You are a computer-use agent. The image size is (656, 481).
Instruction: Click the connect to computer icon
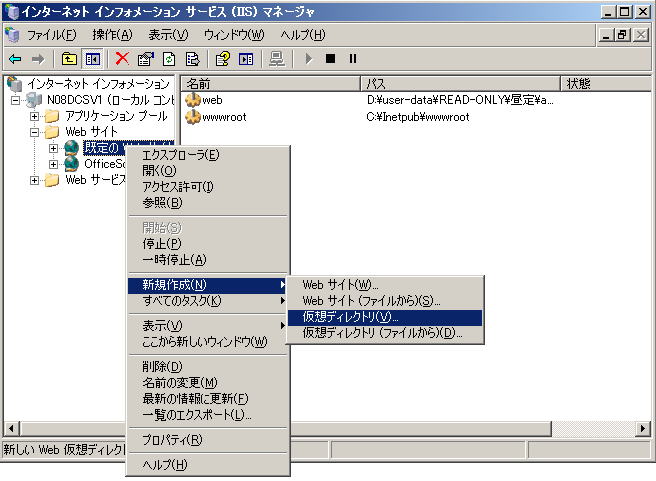tap(277, 59)
